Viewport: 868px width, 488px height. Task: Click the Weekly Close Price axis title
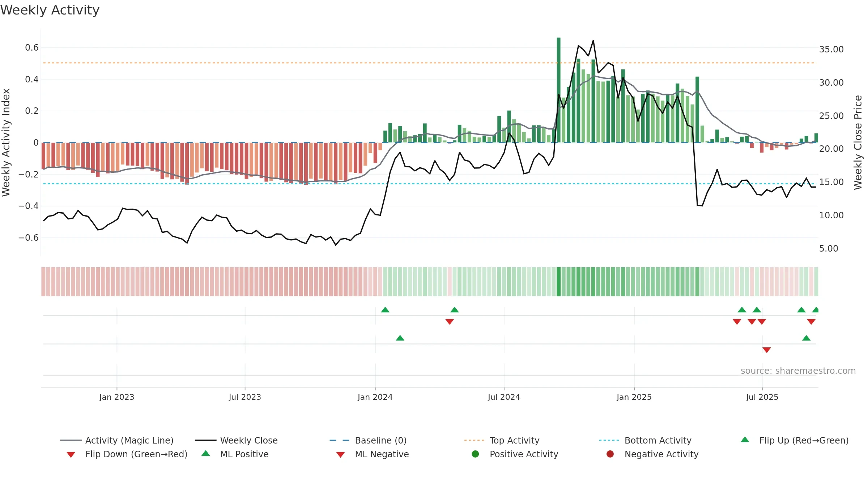(858, 142)
